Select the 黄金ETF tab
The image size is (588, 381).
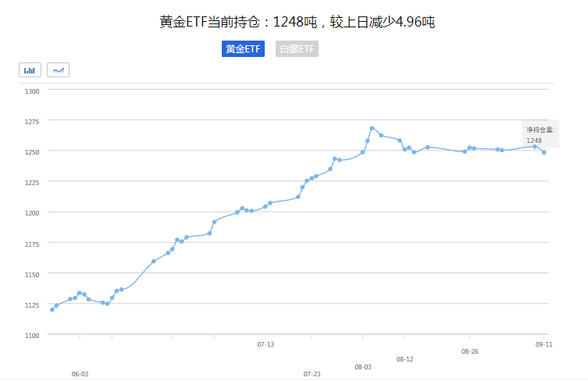tap(243, 48)
